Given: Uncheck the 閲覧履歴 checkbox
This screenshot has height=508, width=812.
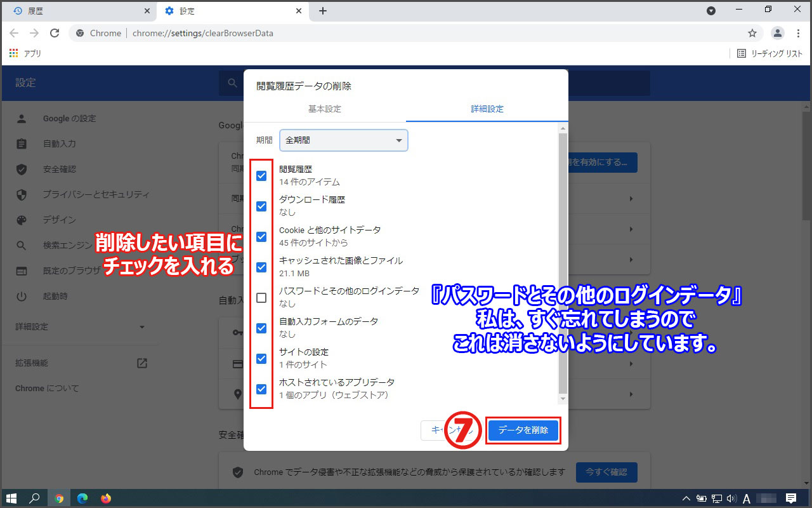Looking at the screenshot, I should (x=261, y=176).
